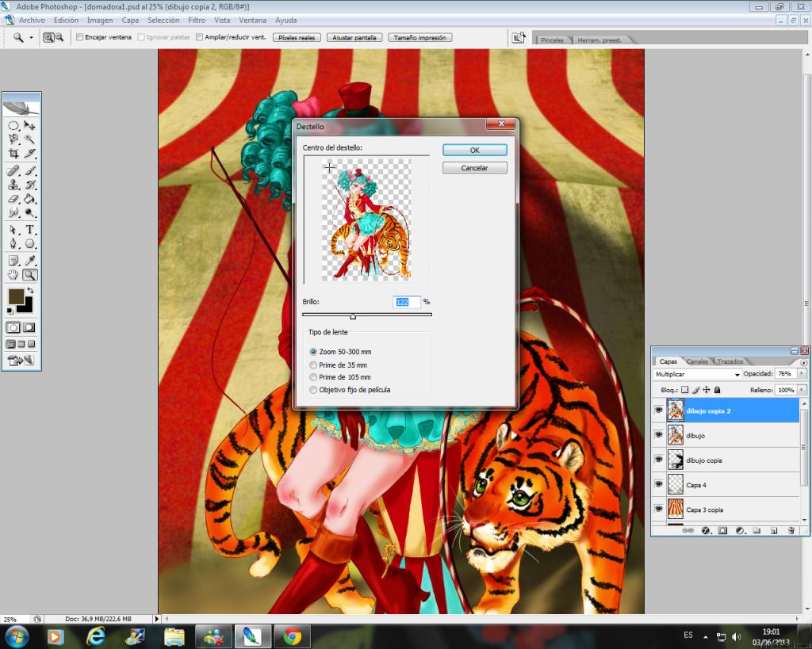This screenshot has height=649, width=812.
Task: Select the Polygon shape tool
Action: tap(29, 244)
